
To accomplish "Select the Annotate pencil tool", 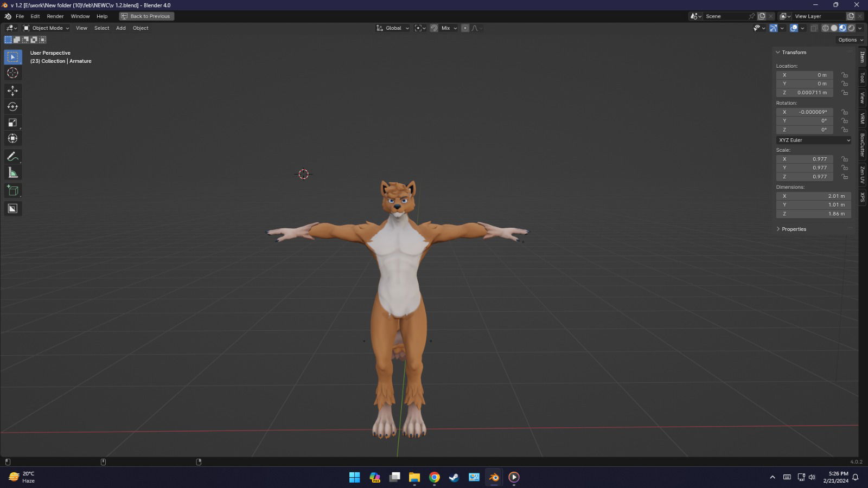I will (x=12, y=157).
